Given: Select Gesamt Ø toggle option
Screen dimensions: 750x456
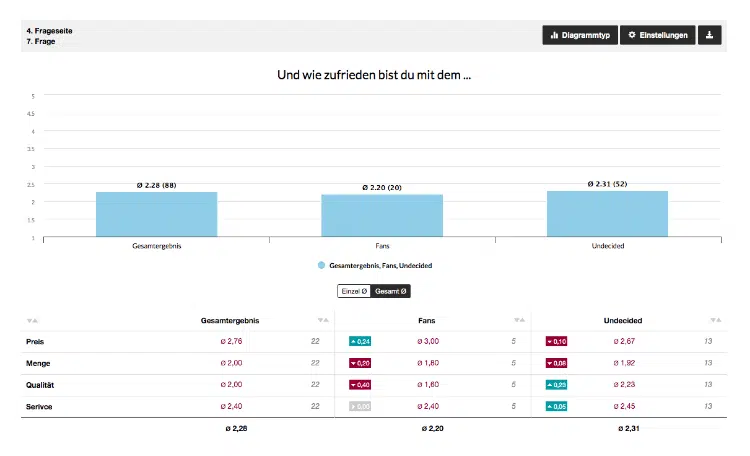Looking at the screenshot, I should click(390, 291).
